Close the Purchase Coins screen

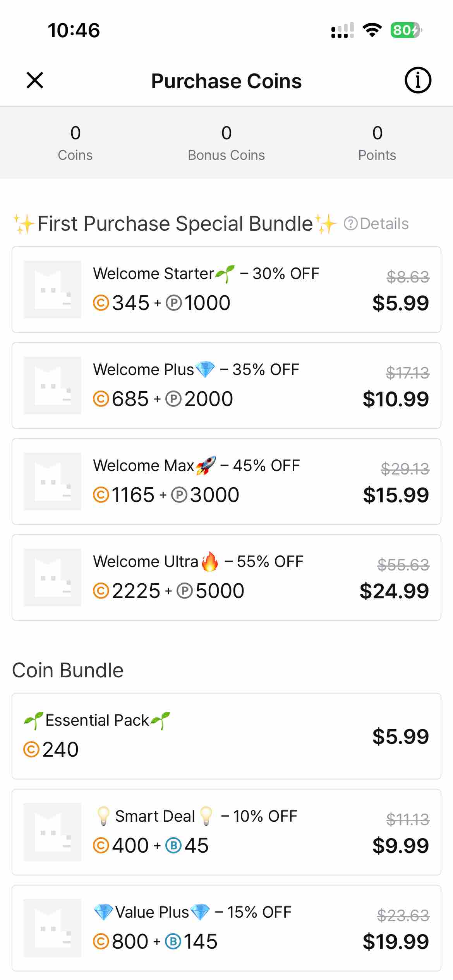point(35,81)
